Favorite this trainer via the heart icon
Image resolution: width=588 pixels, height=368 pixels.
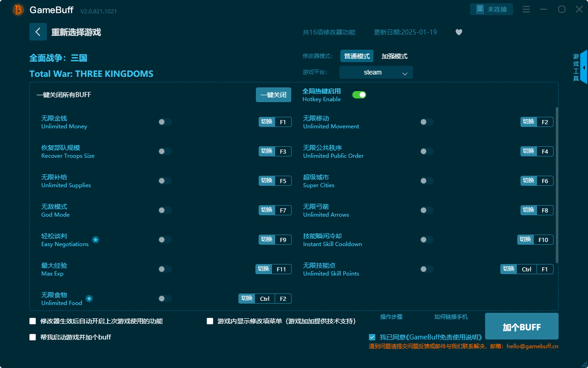tap(458, 32)
